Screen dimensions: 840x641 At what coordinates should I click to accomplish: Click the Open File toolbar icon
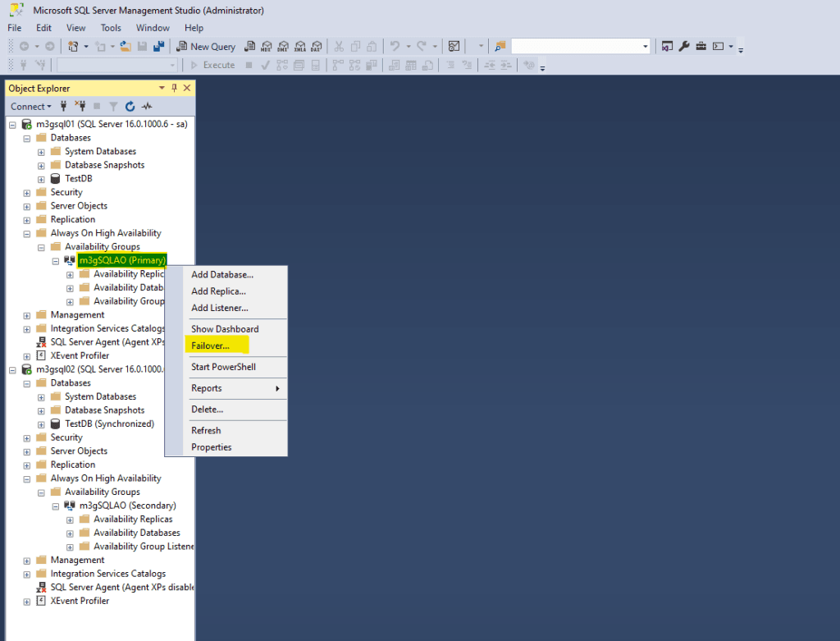[126, 47]
